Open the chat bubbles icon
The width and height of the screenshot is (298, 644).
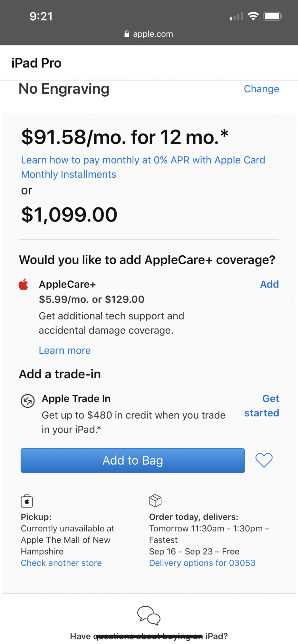[149, 615]
